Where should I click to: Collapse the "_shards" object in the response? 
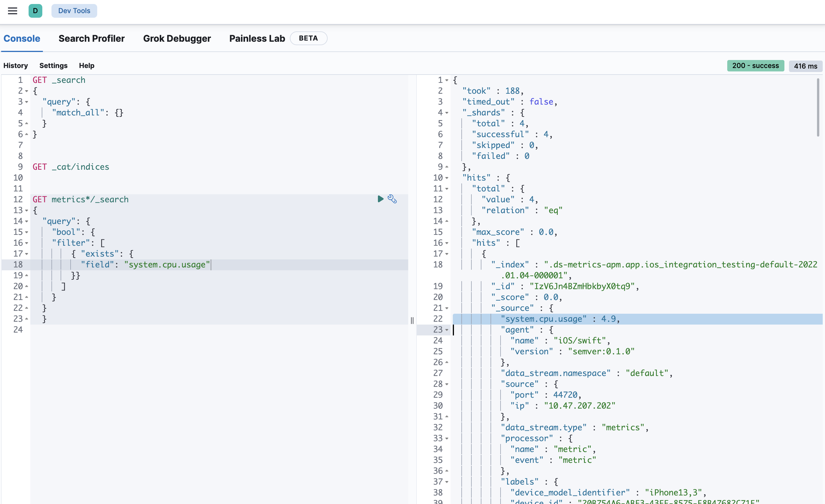[x=447, y=113]
